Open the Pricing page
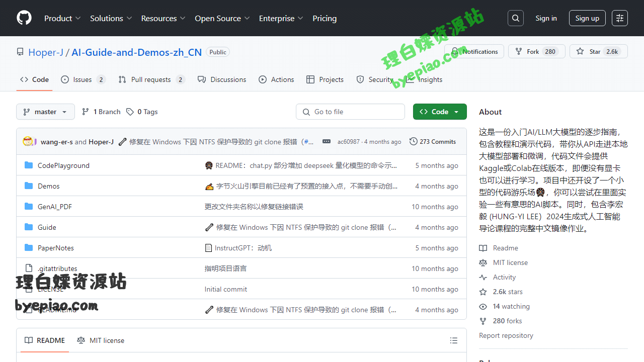This screenshot has width=644, height=362. (325, 18)
